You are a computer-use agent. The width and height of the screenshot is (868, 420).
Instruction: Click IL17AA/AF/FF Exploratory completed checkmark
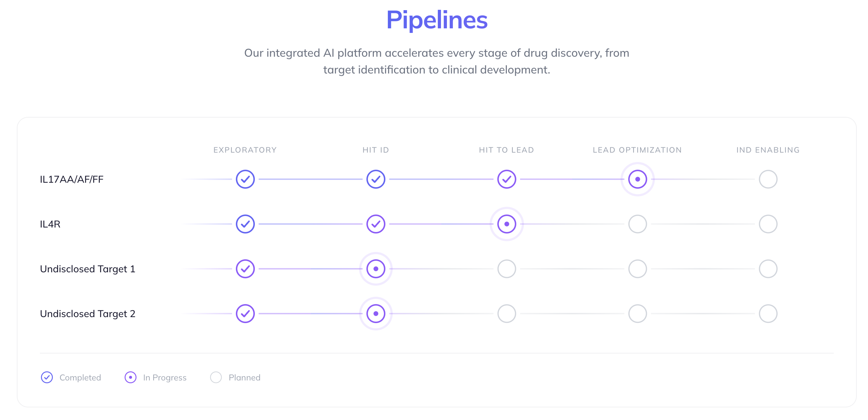[x=245, y=179]
